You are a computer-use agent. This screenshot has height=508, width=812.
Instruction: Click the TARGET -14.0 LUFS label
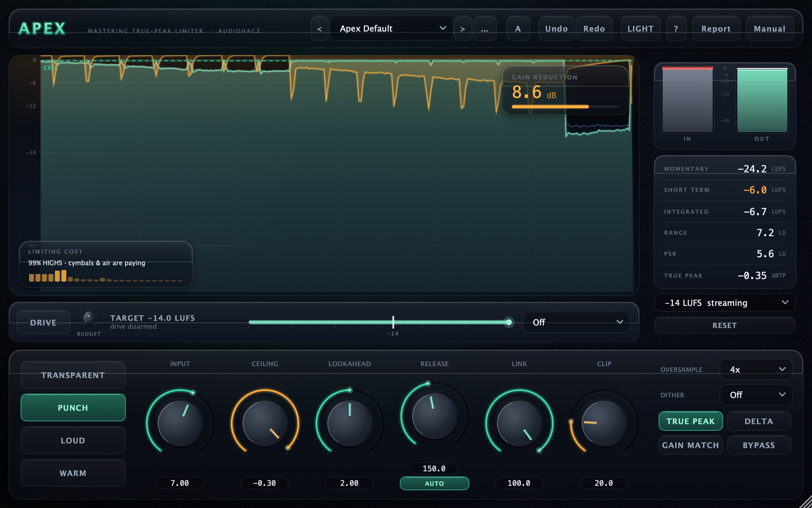(x=153, y=318)
